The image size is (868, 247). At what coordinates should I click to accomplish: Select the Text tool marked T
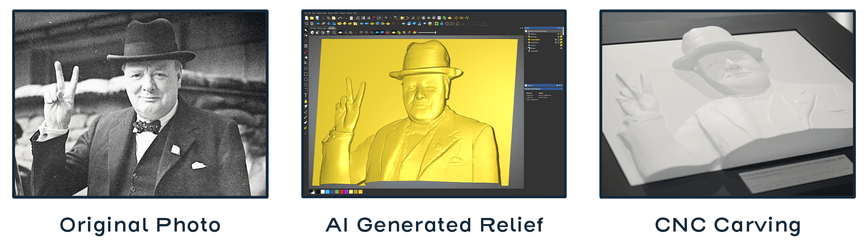(306, 95)
